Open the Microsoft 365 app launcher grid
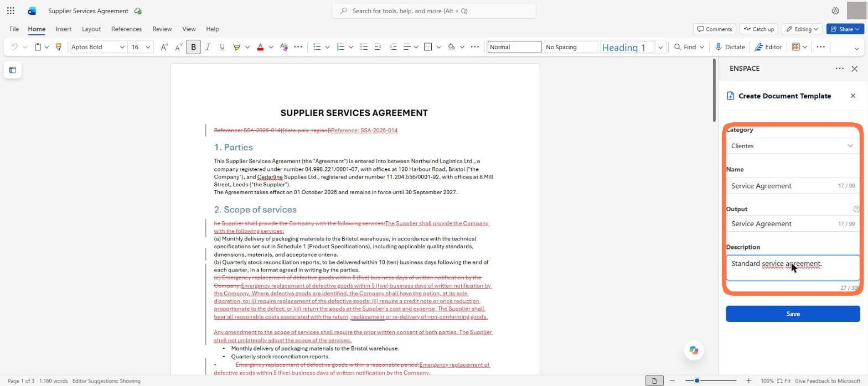868x386 pixels. pos(11,11)
